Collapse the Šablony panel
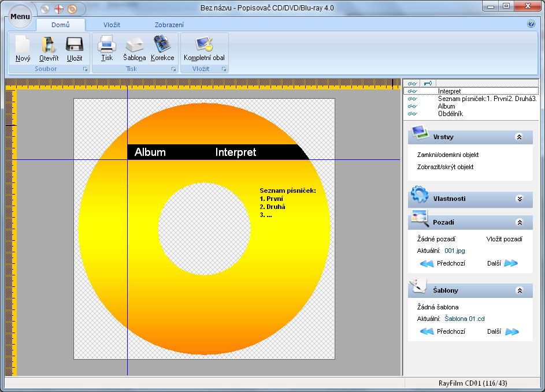Image resolution: width=545 pixels, height=392 pixels. 519,290
